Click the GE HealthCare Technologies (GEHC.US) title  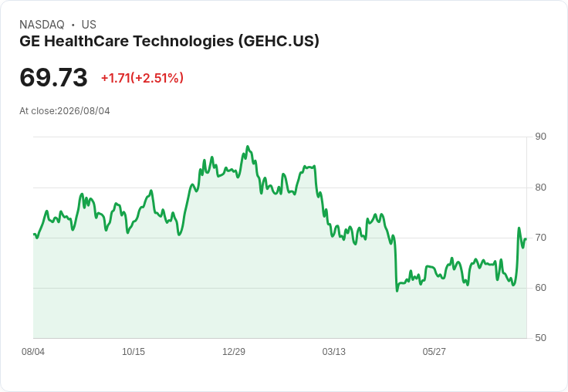tap(169, 41)
